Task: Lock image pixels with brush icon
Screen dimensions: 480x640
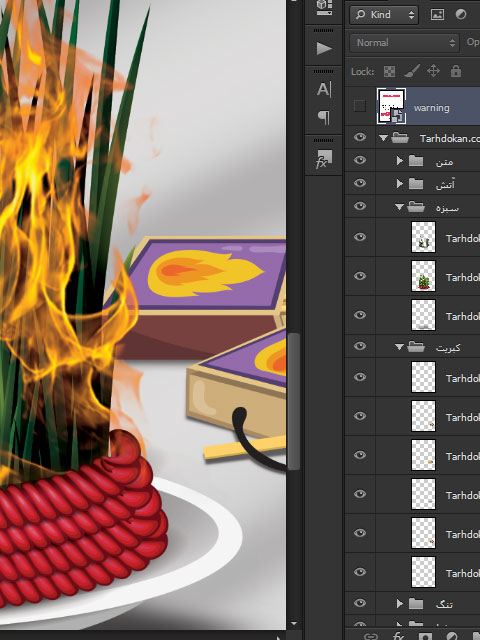Action: 412,71
